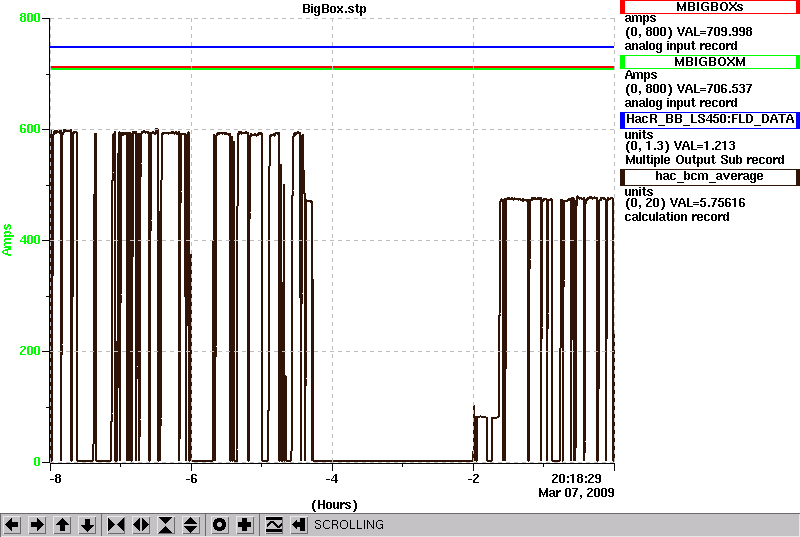Pan the plot right with the right arrow
The image size is (800, 537).
37,525
